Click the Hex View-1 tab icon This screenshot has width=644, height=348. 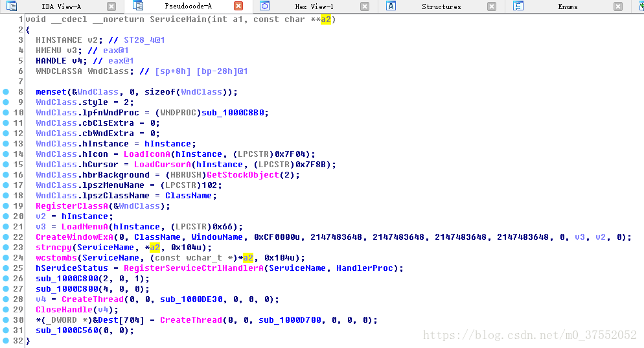(264, 6)
